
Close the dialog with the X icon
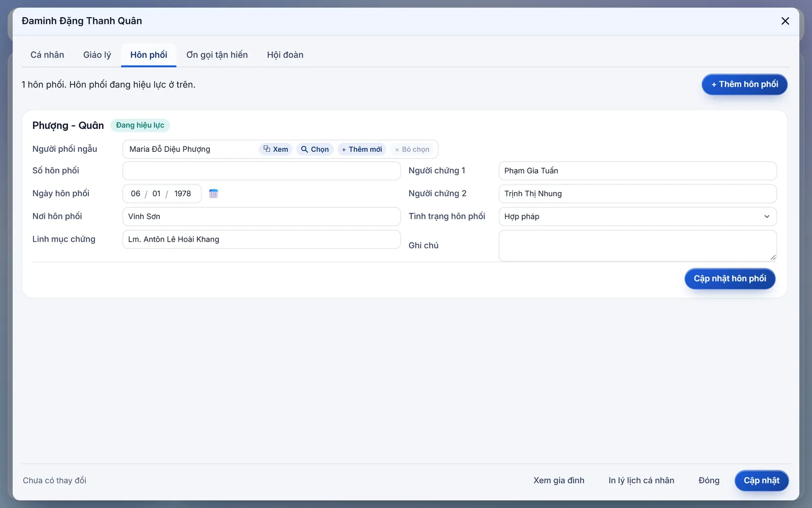coord(785,21)
